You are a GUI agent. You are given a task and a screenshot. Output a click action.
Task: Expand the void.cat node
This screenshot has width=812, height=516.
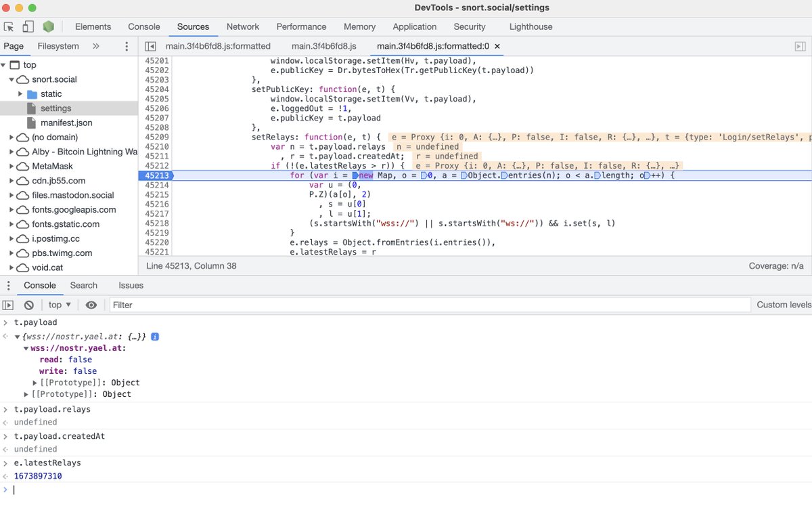[12, 267]
